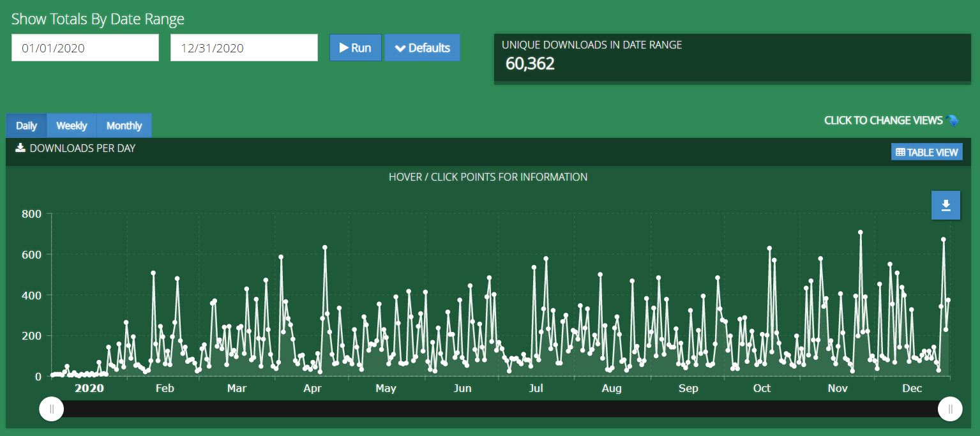Click the 'Click to change views' text
Screen dimensions: 980x436
[x=883, y=121]
